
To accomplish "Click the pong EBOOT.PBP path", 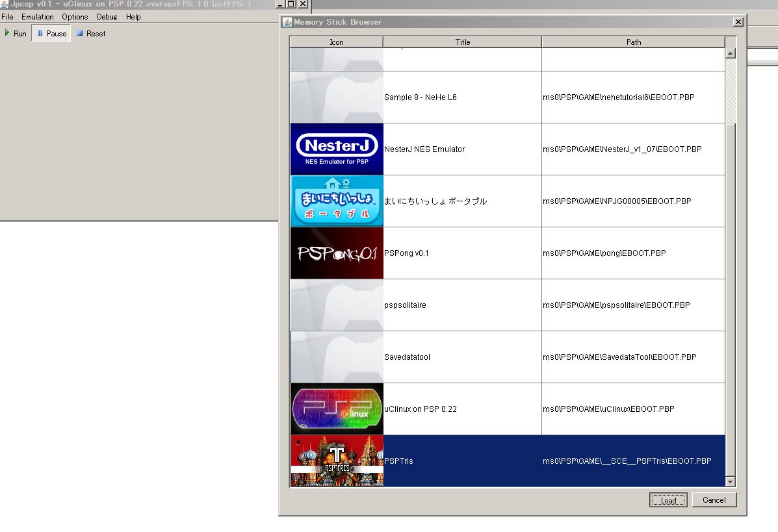I will coord(604,253).
